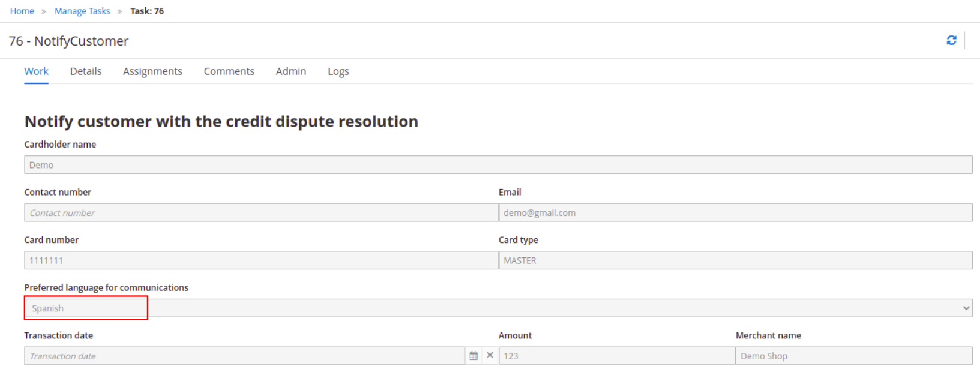Navigate to Home breadcrumb link

tap(22, 11)
